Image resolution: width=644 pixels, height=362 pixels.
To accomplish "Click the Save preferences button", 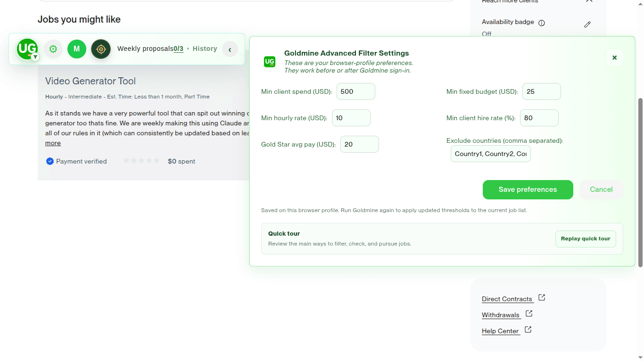I will pyautogui.click(x=528, y=189).
